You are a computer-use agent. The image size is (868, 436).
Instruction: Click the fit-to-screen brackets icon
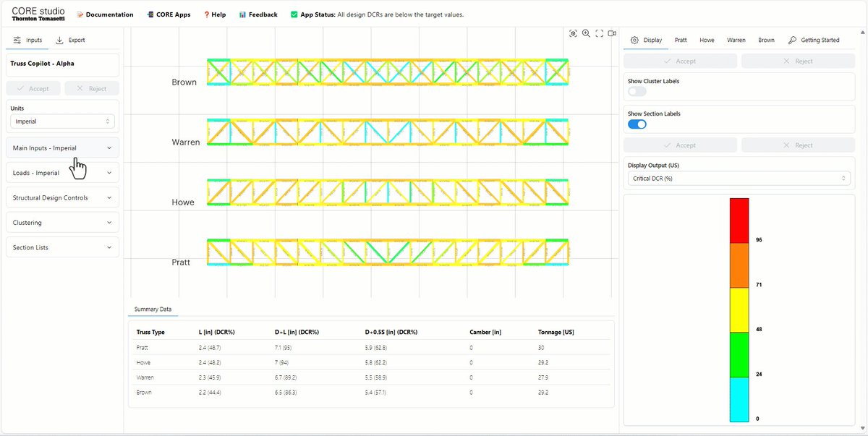(599, 33)
